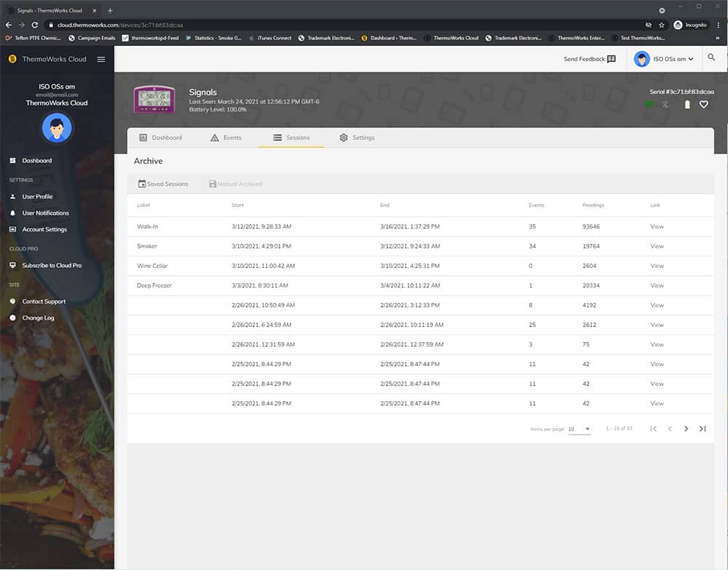Open User Notifications in sidebar

(45, 213)
